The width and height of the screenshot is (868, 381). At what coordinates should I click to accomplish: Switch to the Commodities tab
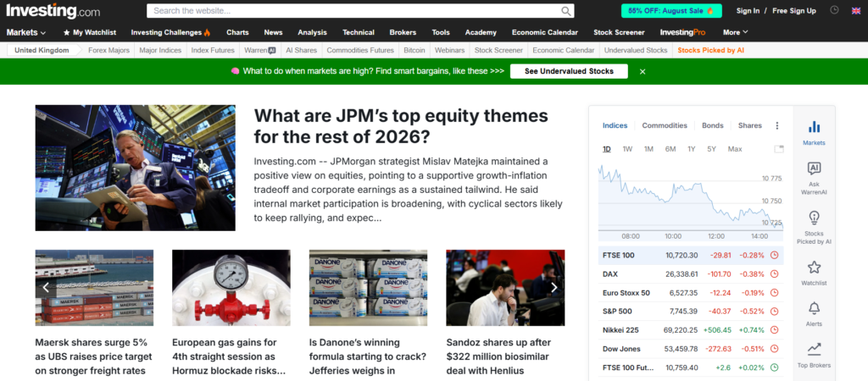tap(665, 125)
